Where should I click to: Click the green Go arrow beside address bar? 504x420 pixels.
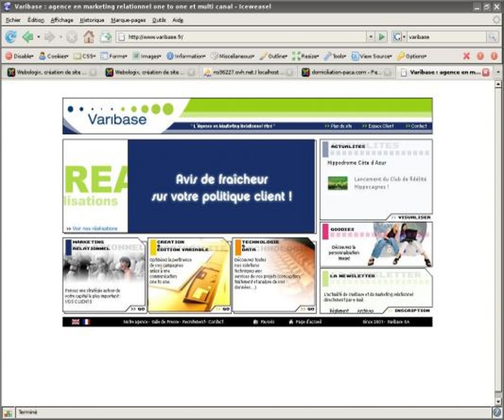[x=381, y=37]
